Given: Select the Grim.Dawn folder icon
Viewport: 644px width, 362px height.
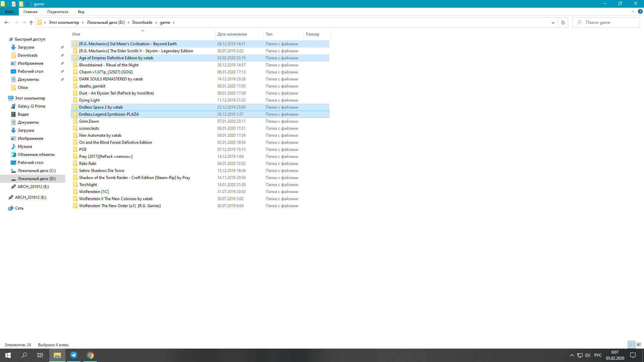Looking at the screenshot, I should pos(75,121).
